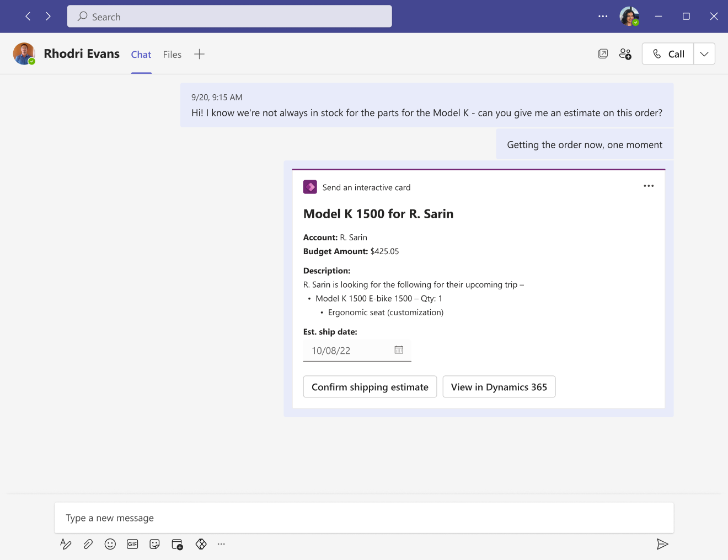Attach a file with the paperclip
Screen dimensions: 728x560
pos(88,545)
